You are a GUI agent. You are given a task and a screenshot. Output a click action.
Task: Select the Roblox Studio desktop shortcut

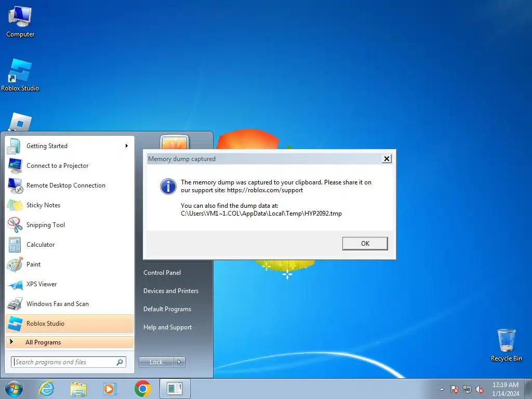[20, 75]
